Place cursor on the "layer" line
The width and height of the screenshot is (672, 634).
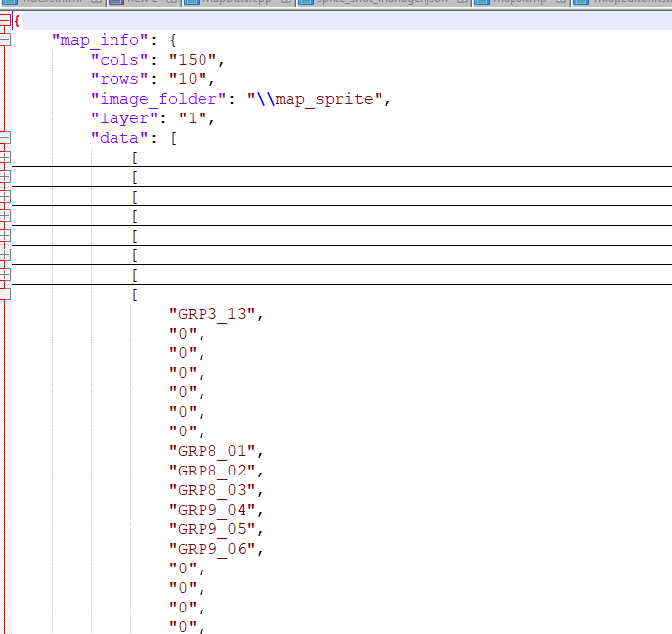pyautogui.click(x=118, y=118)
